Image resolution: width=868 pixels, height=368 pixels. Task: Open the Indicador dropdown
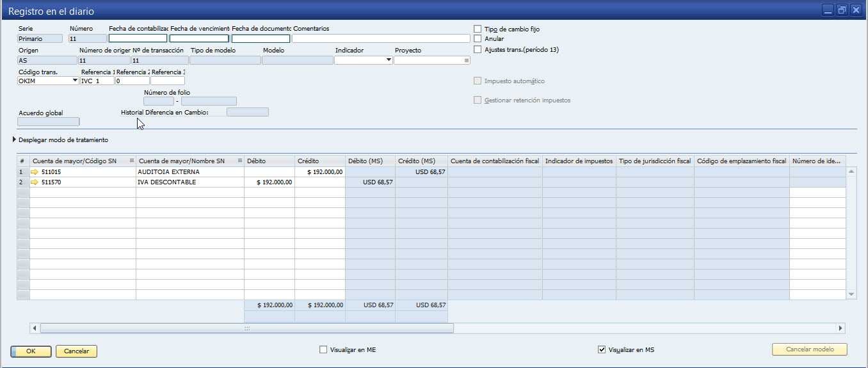(x=389, y=60)
